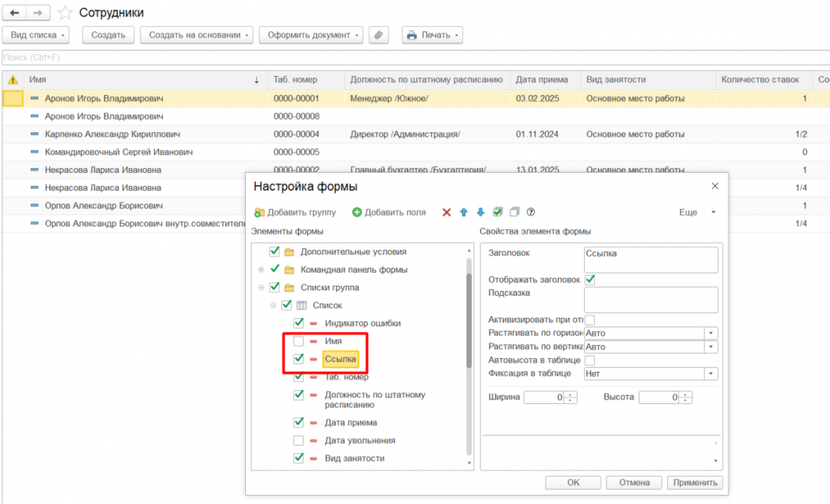The image size is (830, 504).
Task: Close the Настройка формы dialog
Action: tap(715, 187)
